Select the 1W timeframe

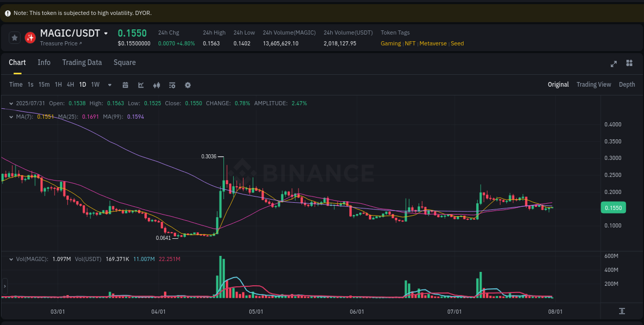(95, 85)
